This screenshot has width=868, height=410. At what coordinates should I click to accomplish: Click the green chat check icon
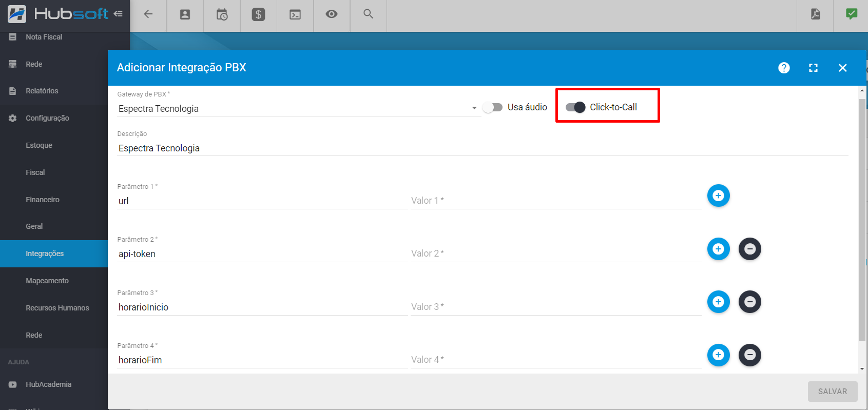(852, 14)
